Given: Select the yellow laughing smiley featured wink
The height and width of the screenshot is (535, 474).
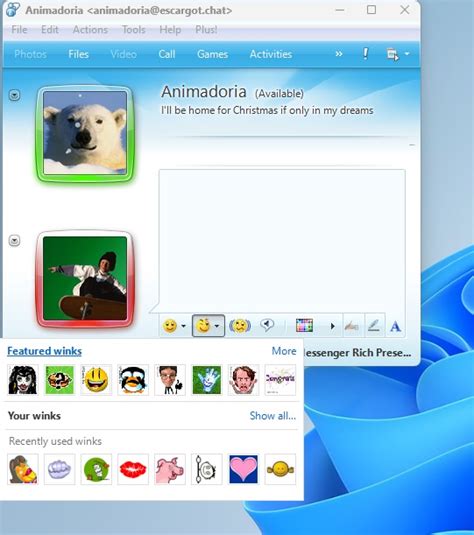Looking at the screenshot, I should click(x=96, y=380).
